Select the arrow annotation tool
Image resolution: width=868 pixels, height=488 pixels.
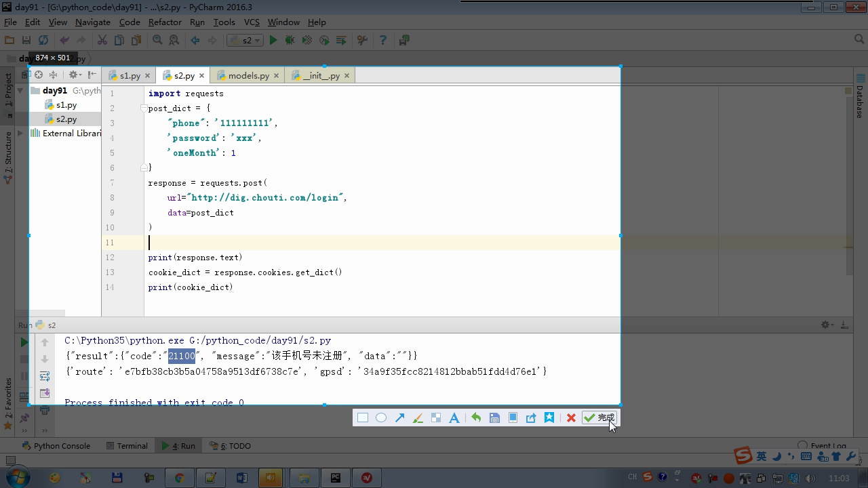click(399, 418)
